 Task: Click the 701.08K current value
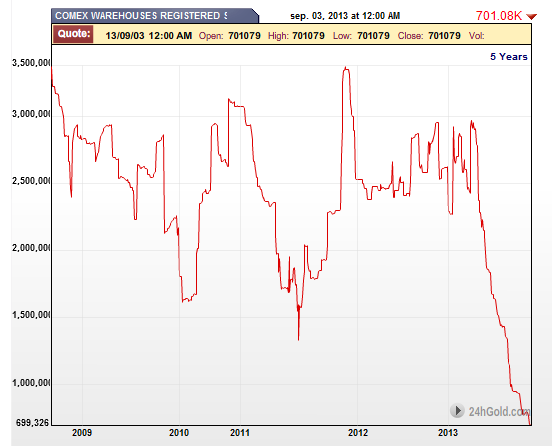coord(499,15)
